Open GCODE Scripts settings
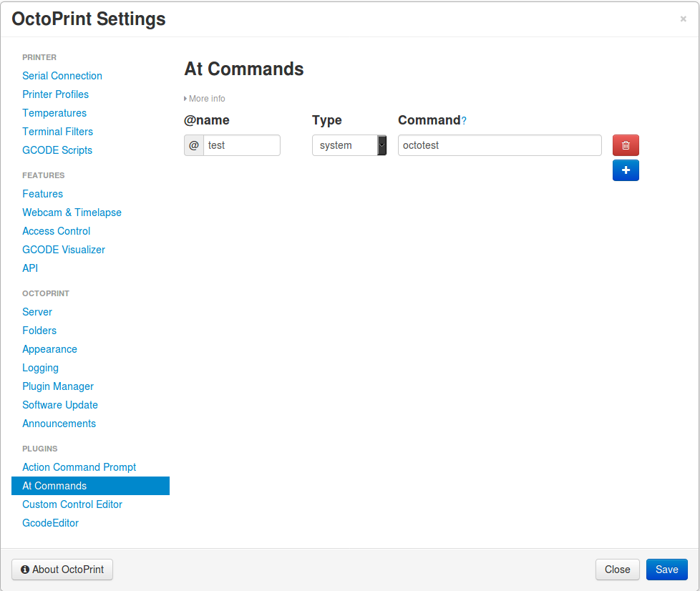 pos(57,150)
